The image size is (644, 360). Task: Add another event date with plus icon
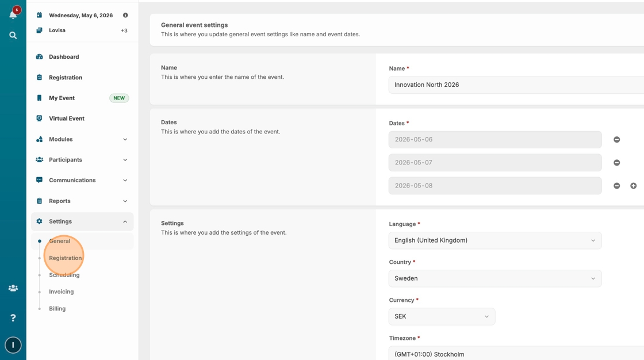coord(633,186)
